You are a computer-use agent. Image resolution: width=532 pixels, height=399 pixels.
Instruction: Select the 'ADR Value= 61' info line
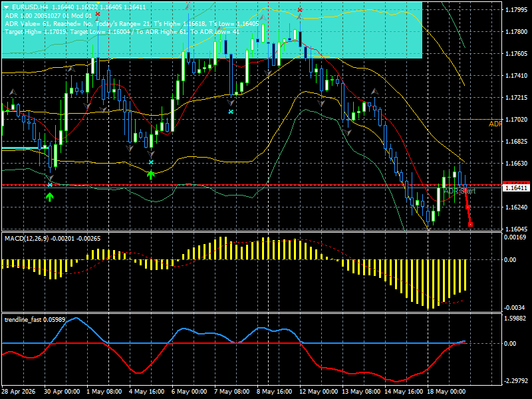132,24
